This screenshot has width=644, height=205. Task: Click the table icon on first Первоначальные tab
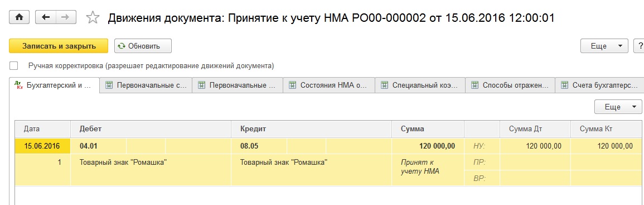(109, 85)
